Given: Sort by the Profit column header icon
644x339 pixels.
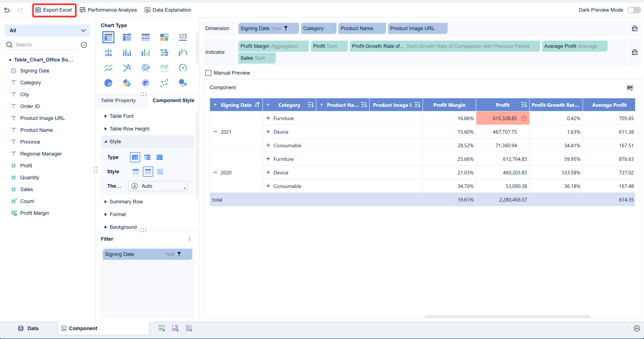Looking at the screenshot, I should point(524,105).
